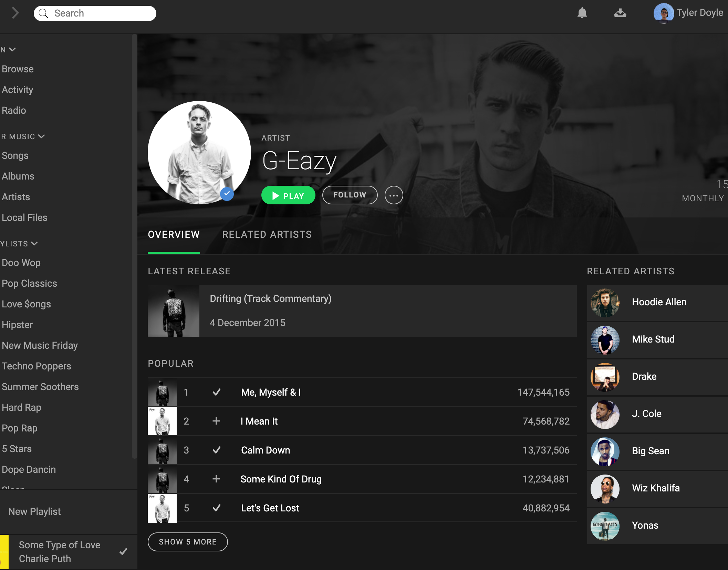Open the notifications bell

582,13
